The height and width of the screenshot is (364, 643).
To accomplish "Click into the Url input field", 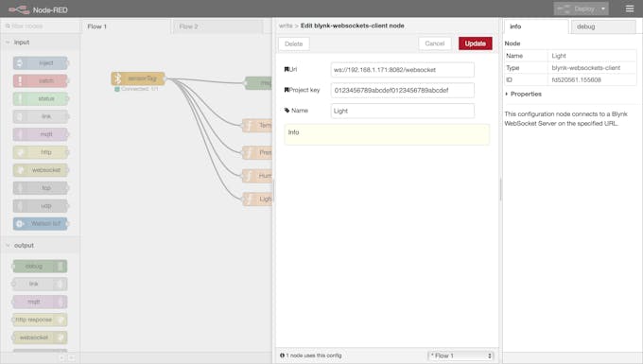I will 402,70.
